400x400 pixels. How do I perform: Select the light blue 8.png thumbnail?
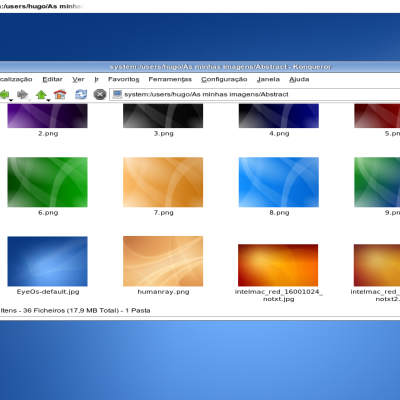279,182
